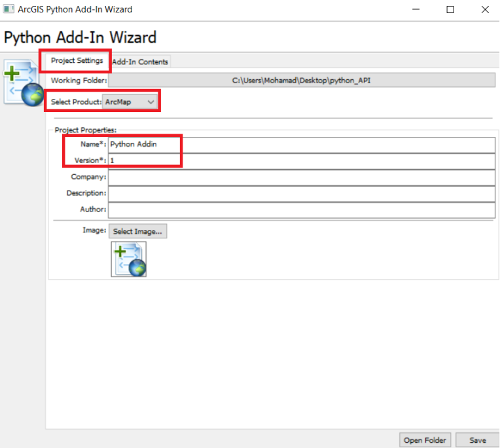The width and height of the screenshot is (500, 448).
Task: Click into the Version input field
Action: [x=301, y=161]
